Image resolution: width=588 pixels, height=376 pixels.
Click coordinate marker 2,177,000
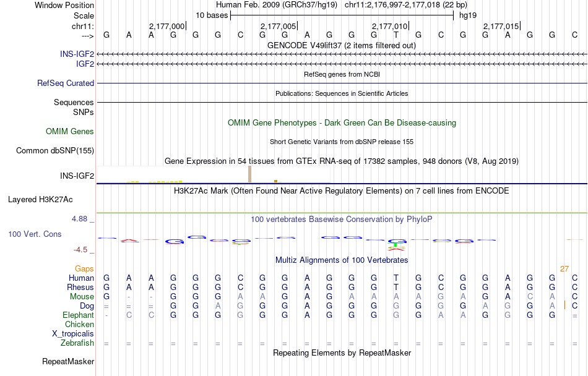tap(167, 26)
